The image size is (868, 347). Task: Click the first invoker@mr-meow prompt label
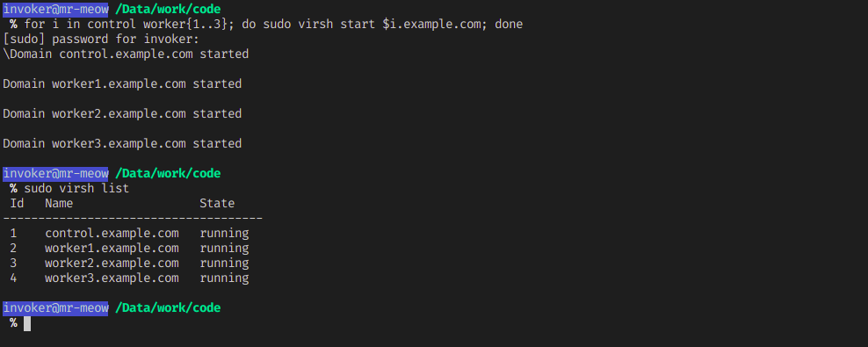[x=55, y=9]
